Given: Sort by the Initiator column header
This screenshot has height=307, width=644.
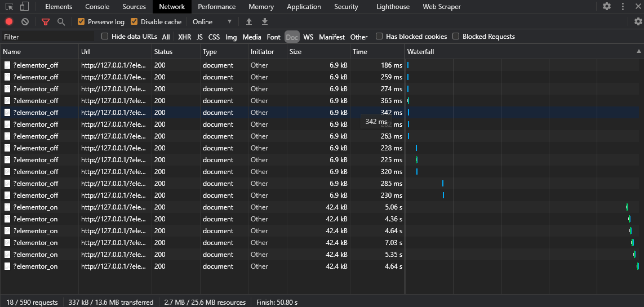Looking at the screenshot, I should pyautogui.click(x=267, y=52).
